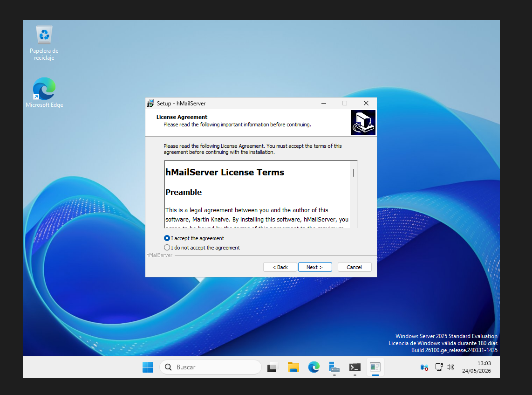
Task: Open the Papelera de reciclaje desktop icon
Action: point(44,43)
